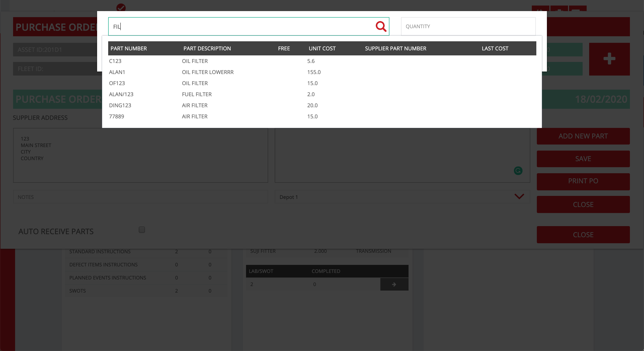This screenshot has width=644, height=351.
Task: Click the Completed column header
Action: pos(326,271)
